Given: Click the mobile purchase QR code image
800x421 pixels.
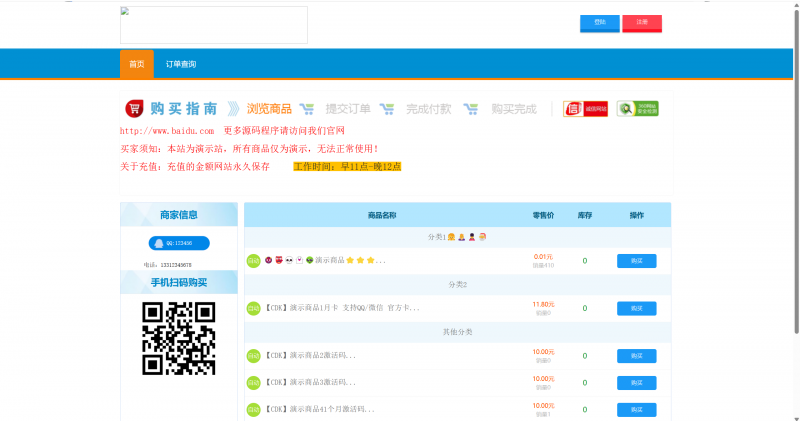Looking at the screenshot, I should coord(179,338).
